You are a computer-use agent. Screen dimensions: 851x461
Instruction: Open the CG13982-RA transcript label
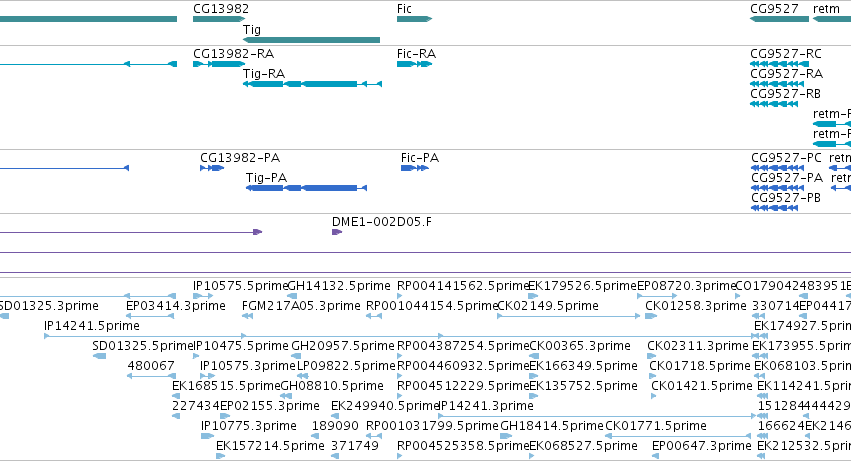(x=233, y=54)
